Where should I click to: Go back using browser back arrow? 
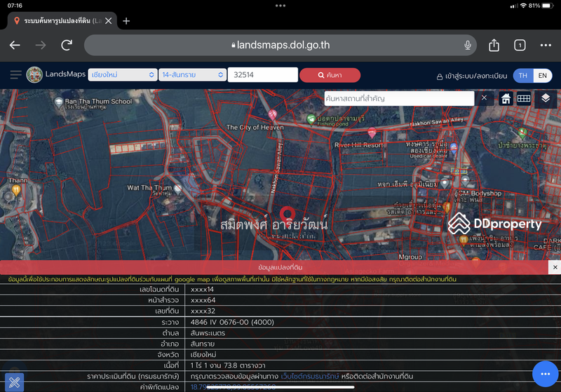(15, 45)
